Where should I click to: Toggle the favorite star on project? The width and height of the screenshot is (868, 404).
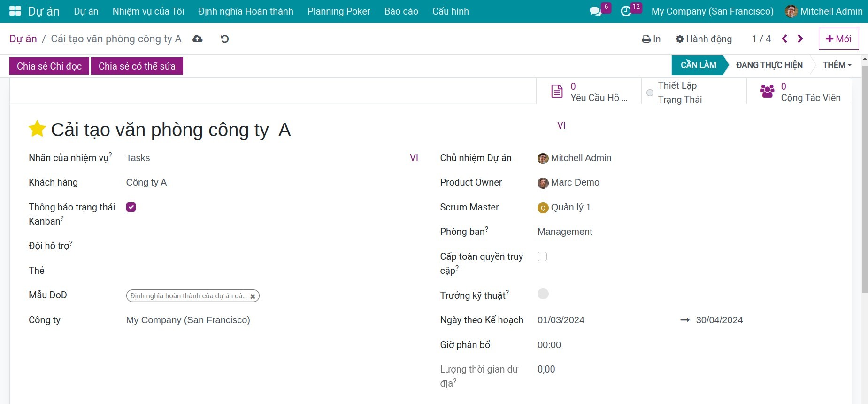pyautogui.click(x=37, y=129)
